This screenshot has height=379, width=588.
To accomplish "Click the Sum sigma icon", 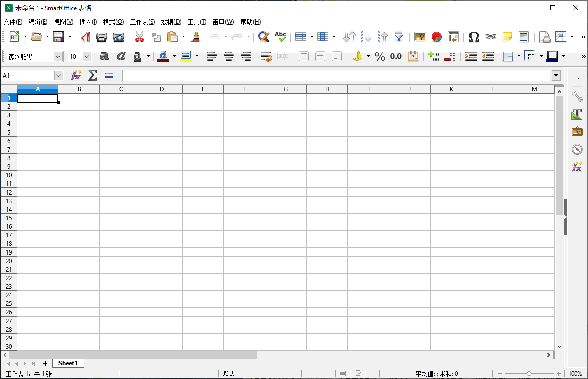I will tap(93, 76).
